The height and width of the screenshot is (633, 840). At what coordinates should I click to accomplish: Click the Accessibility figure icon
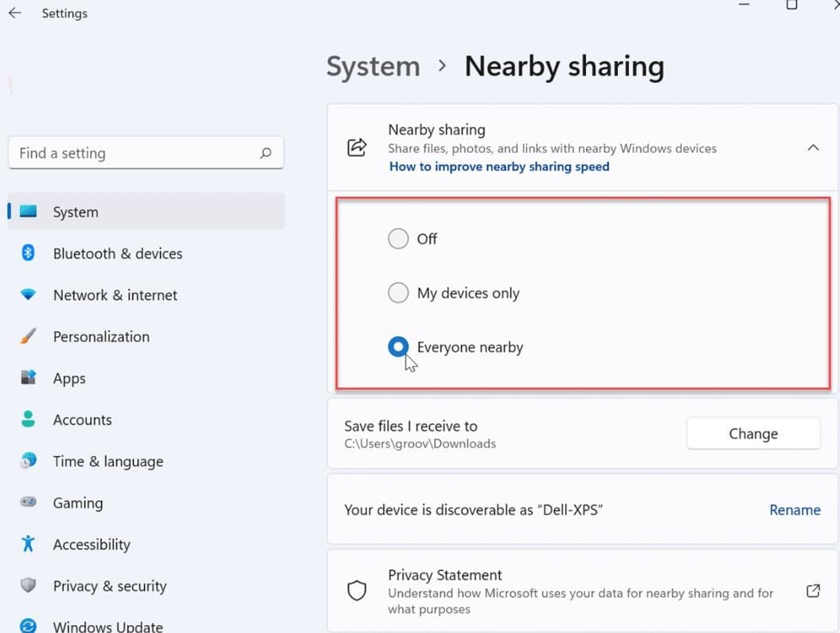point(29,545)
